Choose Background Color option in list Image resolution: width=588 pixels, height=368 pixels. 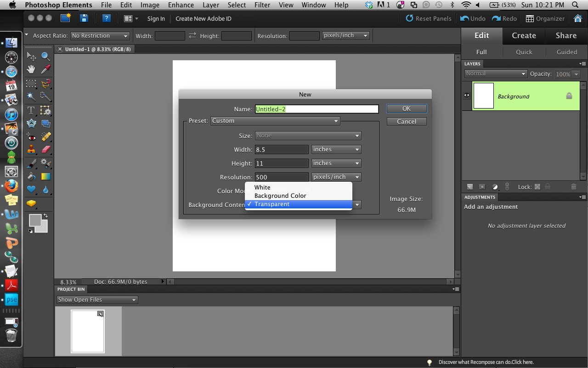tap(299, 195)
